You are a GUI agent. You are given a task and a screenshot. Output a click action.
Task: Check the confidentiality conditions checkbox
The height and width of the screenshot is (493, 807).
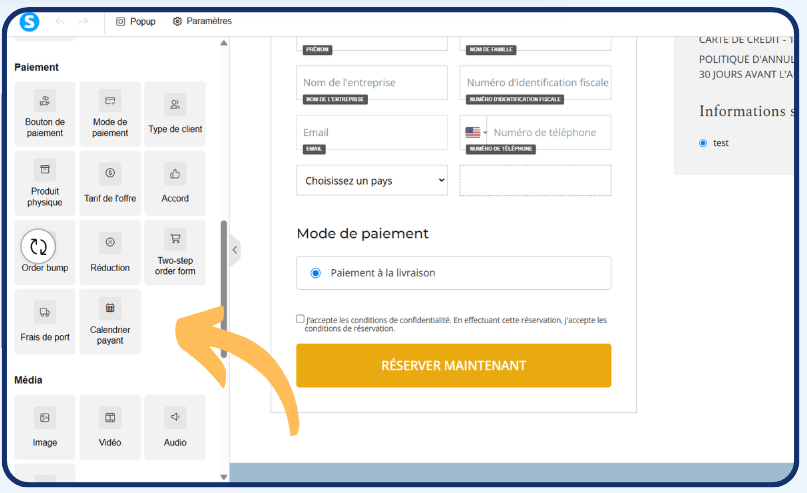pyautogui.click(x=300, y=319)
